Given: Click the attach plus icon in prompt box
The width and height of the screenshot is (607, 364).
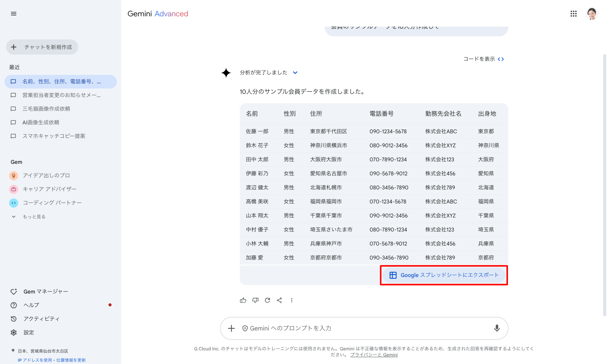Looking at the screenshot, I should pyautogui.click(x=231, y=328).
